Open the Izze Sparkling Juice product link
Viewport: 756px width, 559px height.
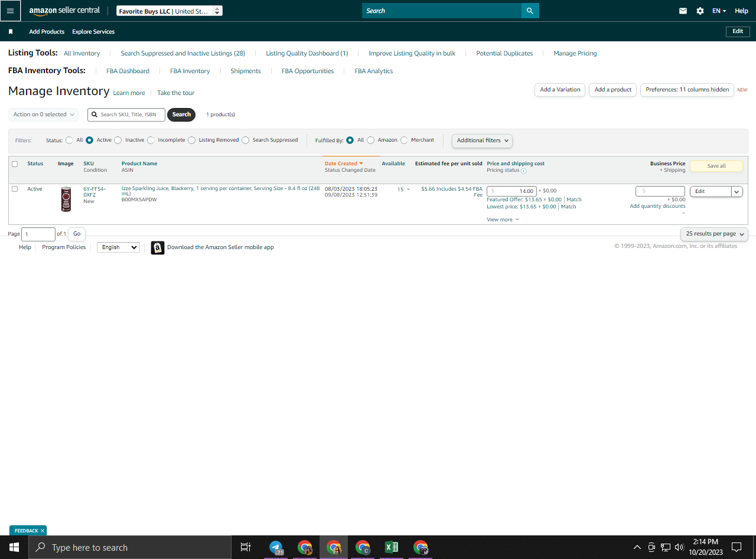click(x=221, y=191)
